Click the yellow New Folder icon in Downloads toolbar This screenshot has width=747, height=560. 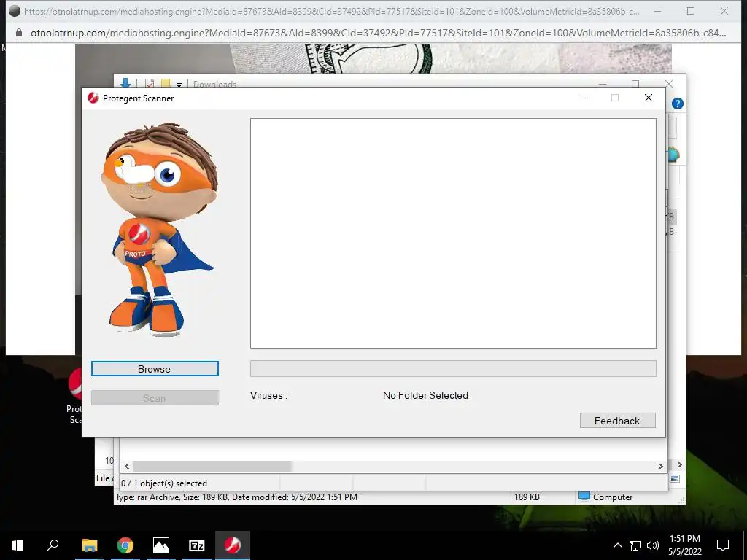point(166,83)
